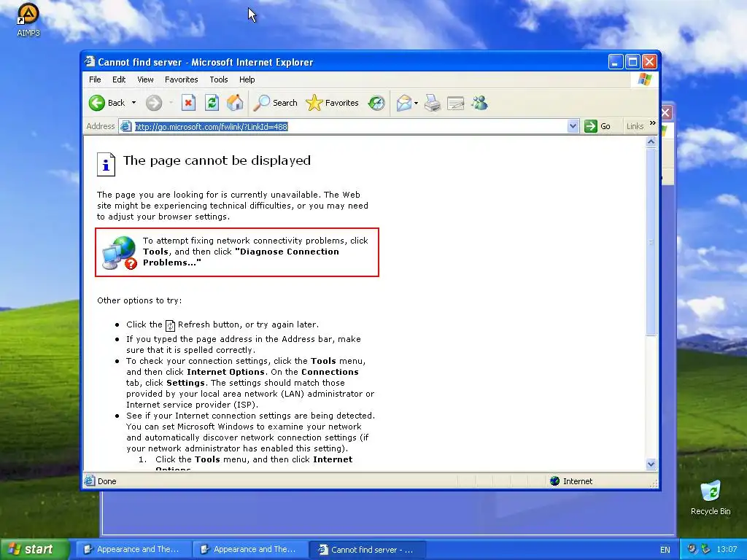Open the Back history dropdown arrow
This screenshot has width=747, height=560.
[x=134, y=103]
